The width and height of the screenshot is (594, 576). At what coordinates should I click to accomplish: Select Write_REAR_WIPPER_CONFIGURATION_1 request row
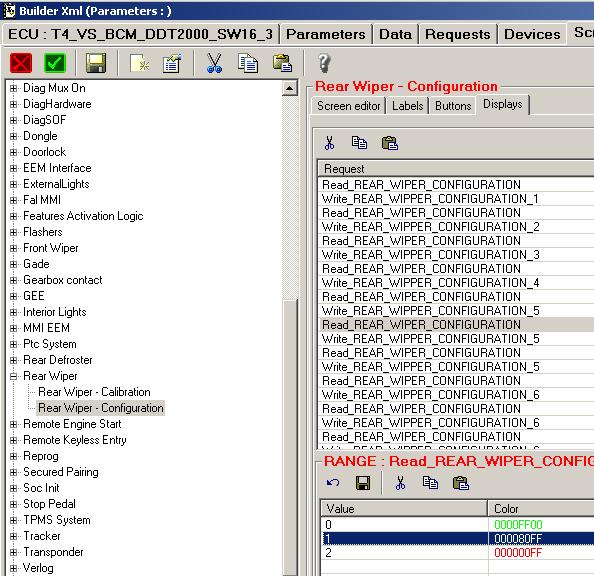[456, 199]
